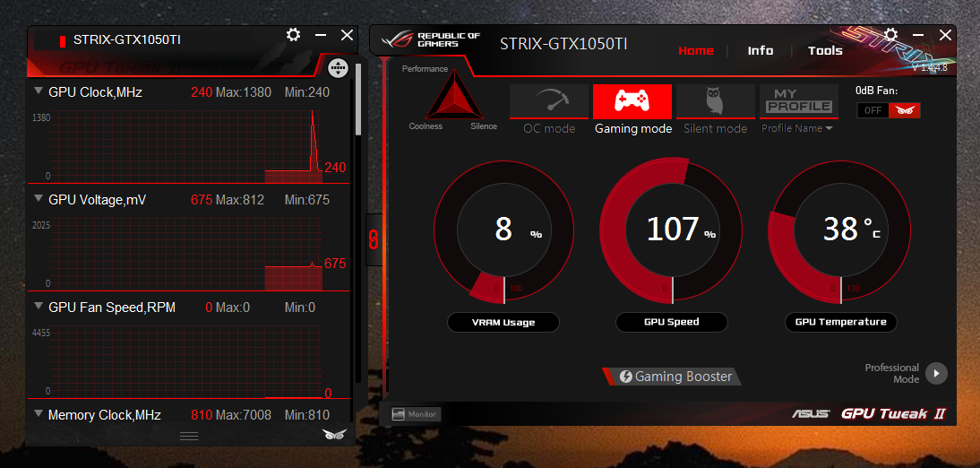Minimize the main GPU Tweak window
Screen dimensions: 980x468
coord(918,34)
